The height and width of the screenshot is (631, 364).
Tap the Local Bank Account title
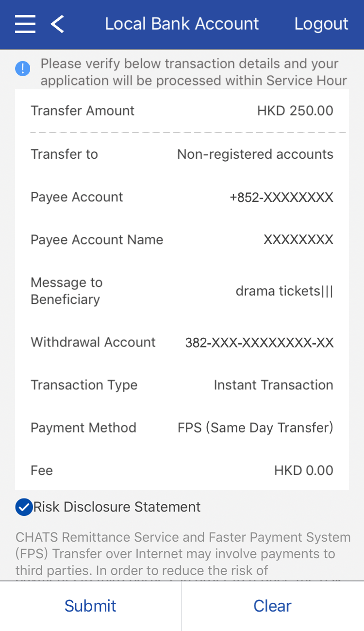tap(182, 24)
